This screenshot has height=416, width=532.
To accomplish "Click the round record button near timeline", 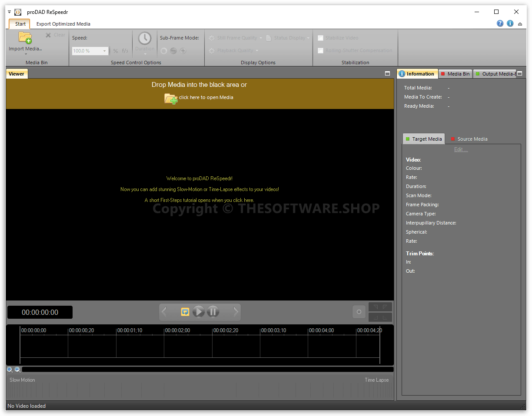I will 359,312.
